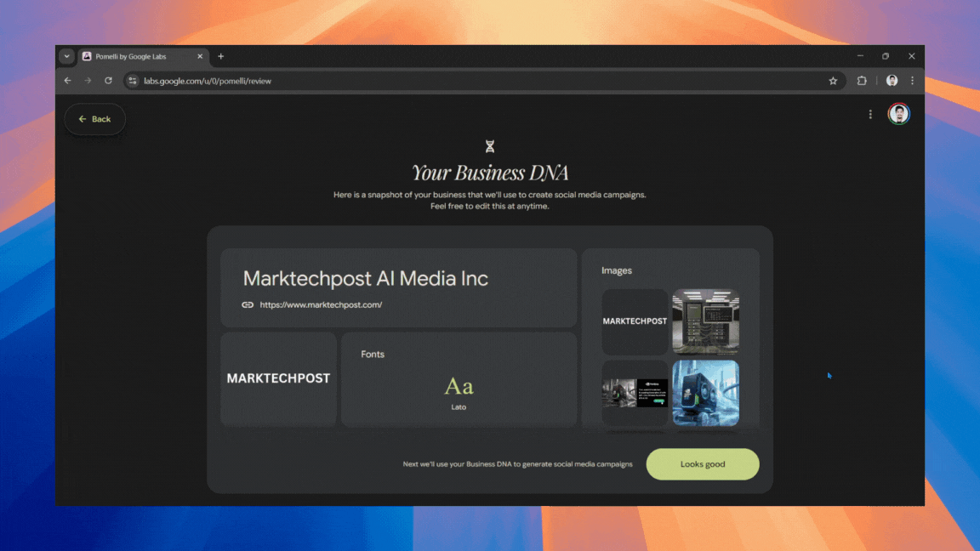
Task: Click the DNA helix icon above title
Action: pos(490,146)
